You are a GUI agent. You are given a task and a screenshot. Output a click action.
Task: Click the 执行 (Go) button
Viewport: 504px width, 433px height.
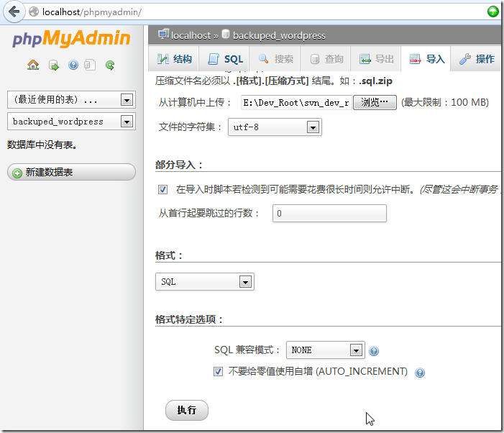tap(187, 410)
